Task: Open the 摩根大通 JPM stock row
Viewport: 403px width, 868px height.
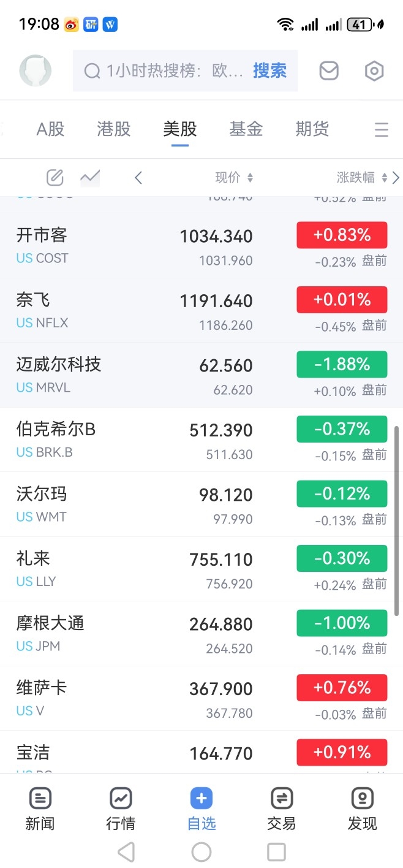Action: [201, 634]
